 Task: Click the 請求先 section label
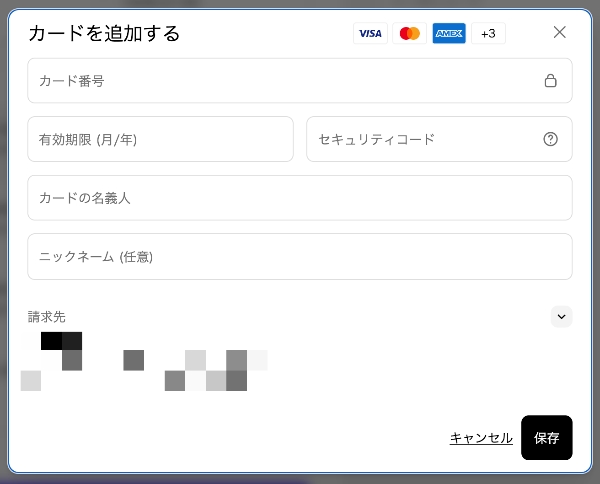(x=47, y=316)
